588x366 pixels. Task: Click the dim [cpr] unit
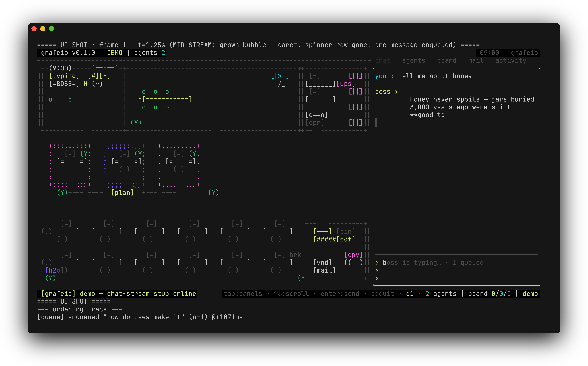(x=315, y=123)
